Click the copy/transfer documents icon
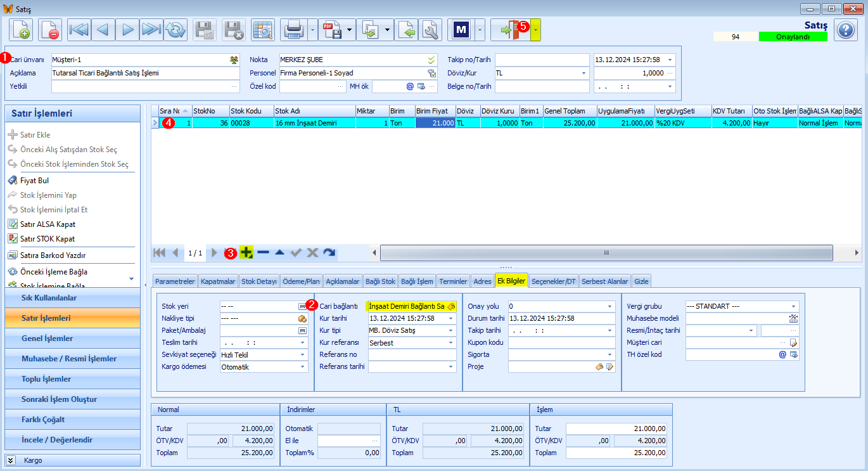 coord(370,30)
